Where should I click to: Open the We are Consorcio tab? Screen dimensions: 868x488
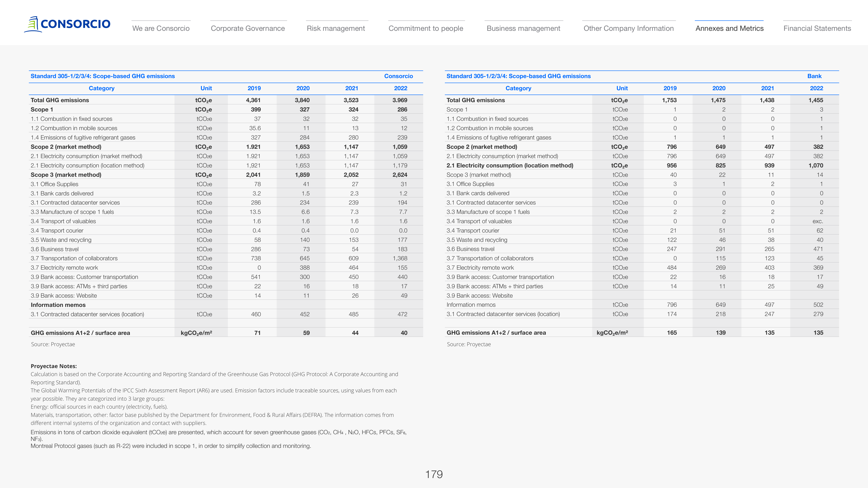tap(161, 28)
